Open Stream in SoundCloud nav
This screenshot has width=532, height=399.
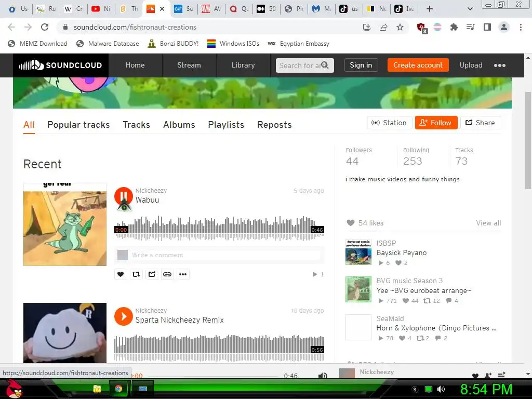(x=189, y=65)
